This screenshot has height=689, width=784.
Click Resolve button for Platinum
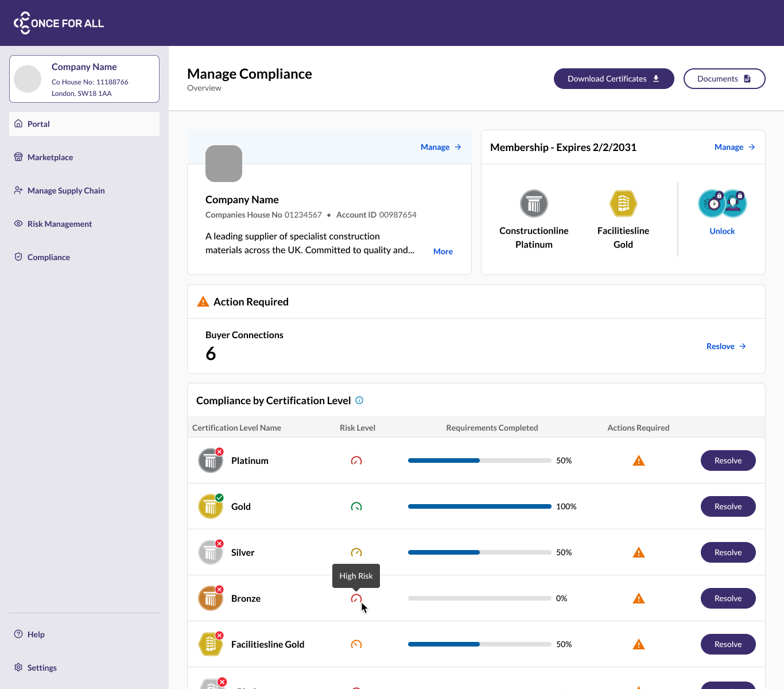click(x=728, y=460)
